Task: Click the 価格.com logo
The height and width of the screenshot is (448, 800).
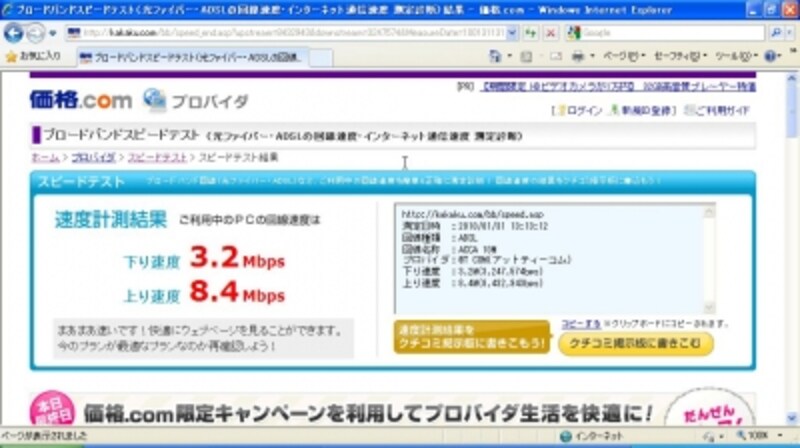Action: pos(81,100)
